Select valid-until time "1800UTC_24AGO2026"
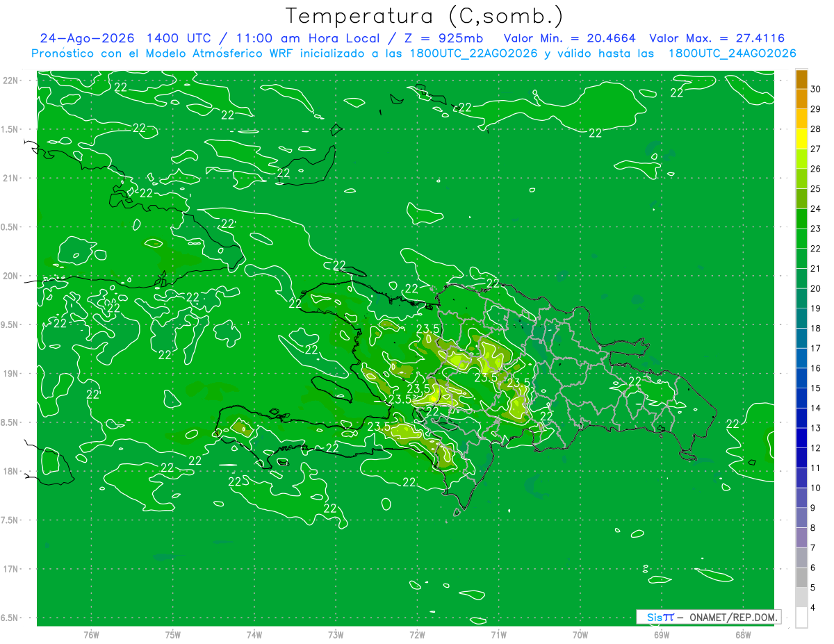 [732, 53]
